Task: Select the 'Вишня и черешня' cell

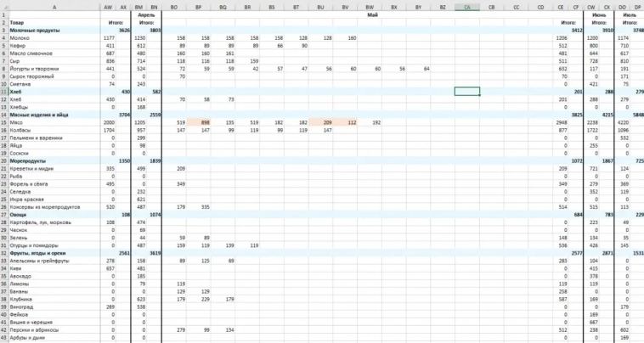Action: click(54, 322)
